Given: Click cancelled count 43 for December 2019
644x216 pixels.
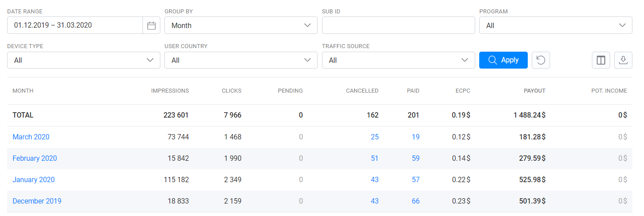Looking at the screenshot, I should [x=375, y=201].
